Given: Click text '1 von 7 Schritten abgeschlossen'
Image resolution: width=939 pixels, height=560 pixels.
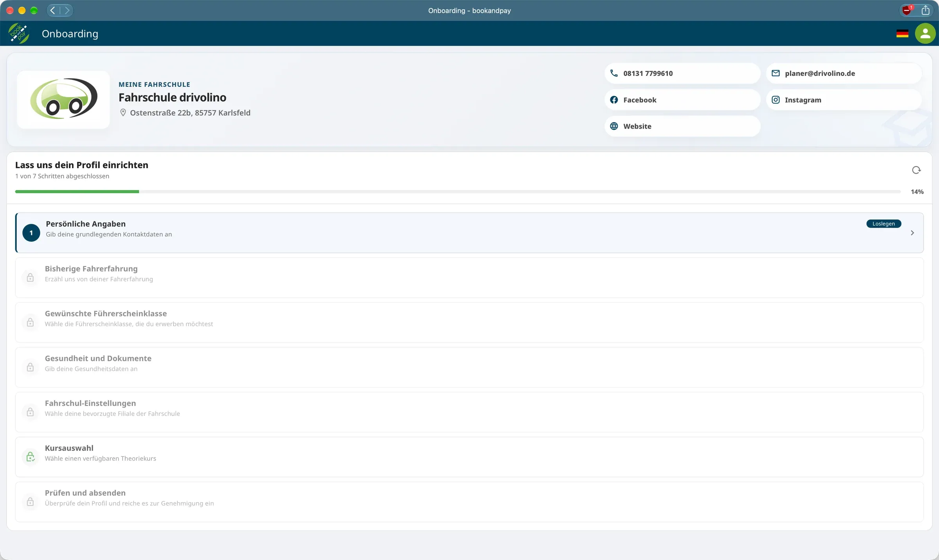Looking at the screenshot, I should pos(62,176).
